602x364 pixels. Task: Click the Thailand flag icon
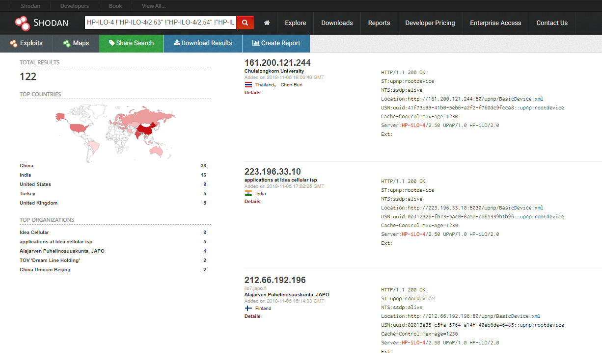[x=248, y=84]
